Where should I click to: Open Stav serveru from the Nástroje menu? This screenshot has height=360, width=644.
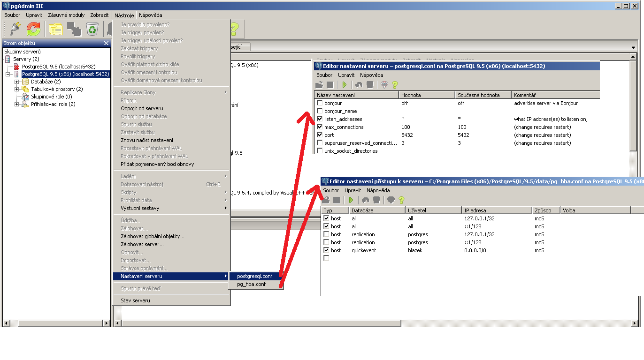click(x=171, y=300)
